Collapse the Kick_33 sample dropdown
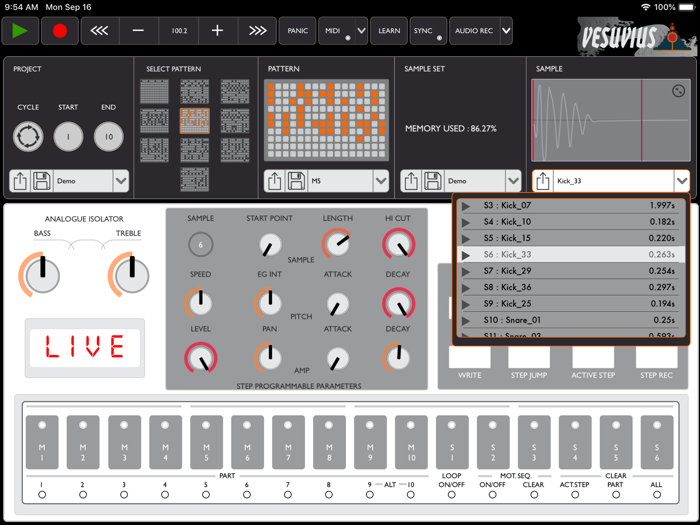 681,181
